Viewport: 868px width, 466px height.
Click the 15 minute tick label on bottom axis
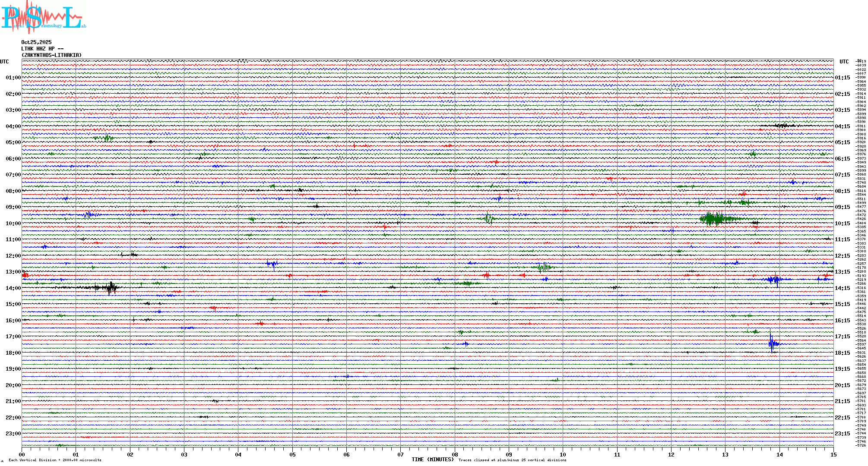click(x=833, y=455)
